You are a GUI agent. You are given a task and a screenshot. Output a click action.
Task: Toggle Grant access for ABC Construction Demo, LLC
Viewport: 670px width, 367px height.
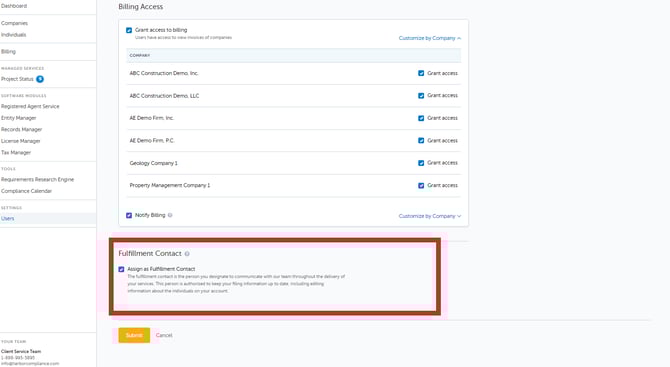point(421,96)
